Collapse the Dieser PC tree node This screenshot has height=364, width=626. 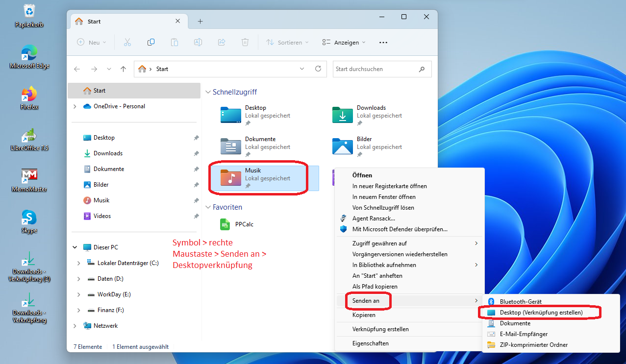pyautogui.click(x=75, y=247)
